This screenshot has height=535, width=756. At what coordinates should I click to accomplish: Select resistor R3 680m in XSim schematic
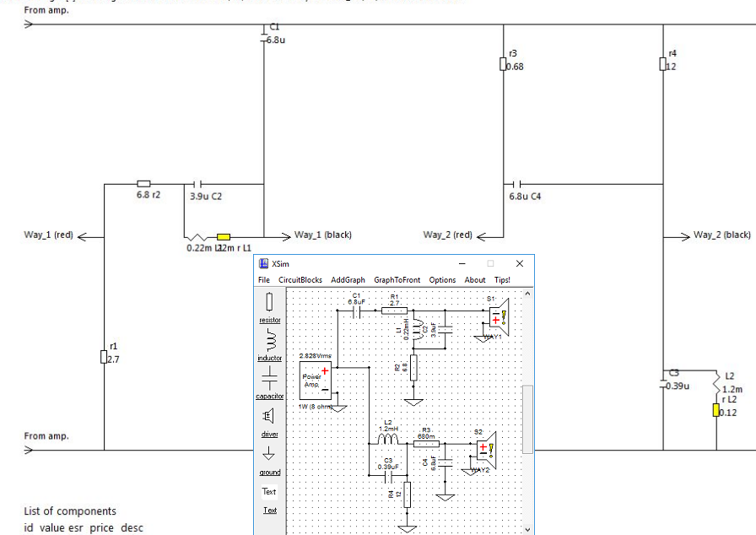pyautogui.click(x=426, y=444)
